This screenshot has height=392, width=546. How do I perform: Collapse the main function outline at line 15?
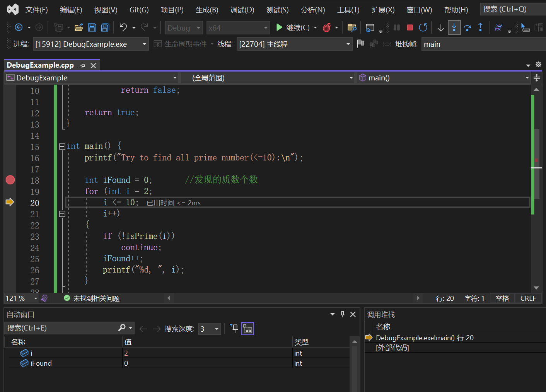[x=62, y=146]
